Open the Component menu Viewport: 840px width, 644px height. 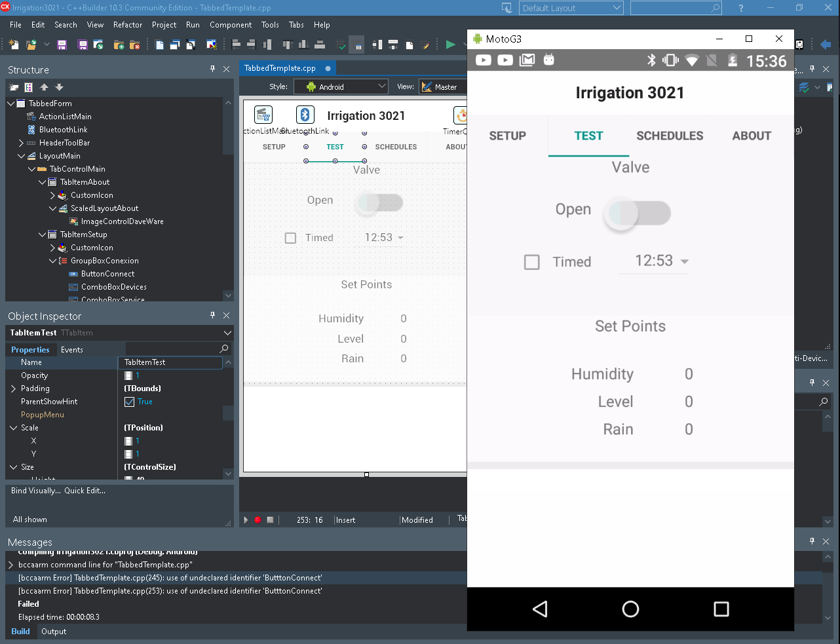(231, 25)
